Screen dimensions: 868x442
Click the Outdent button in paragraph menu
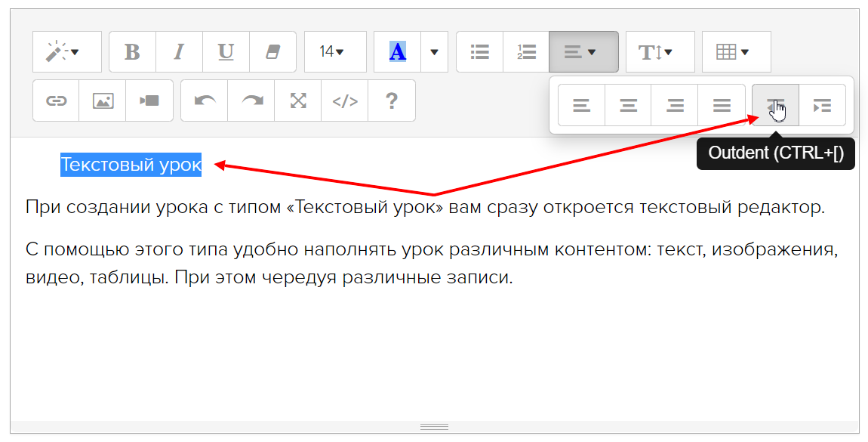point(775,105)
